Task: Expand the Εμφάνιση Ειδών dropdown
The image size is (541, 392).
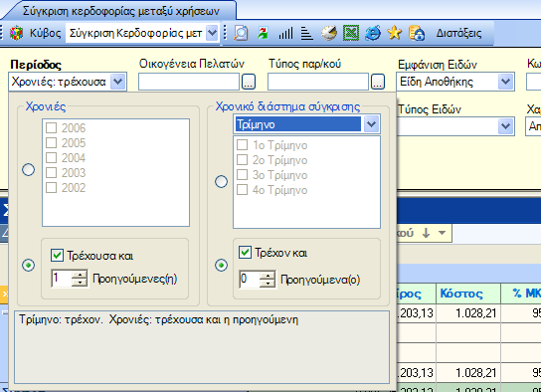Action: [505, 82]
